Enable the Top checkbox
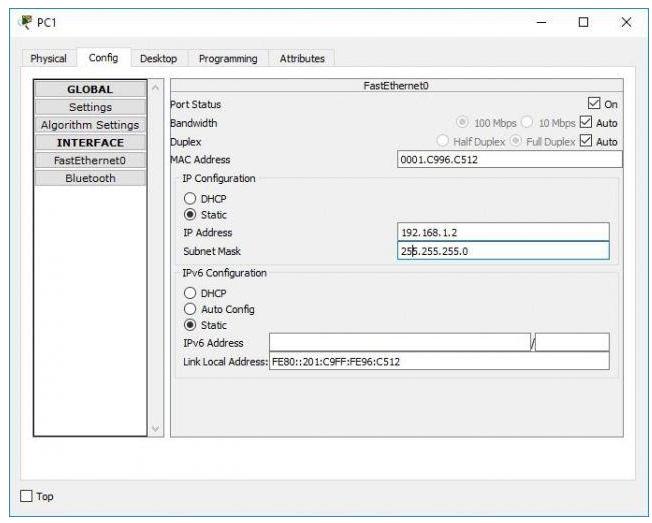 (x=26, y=496)
